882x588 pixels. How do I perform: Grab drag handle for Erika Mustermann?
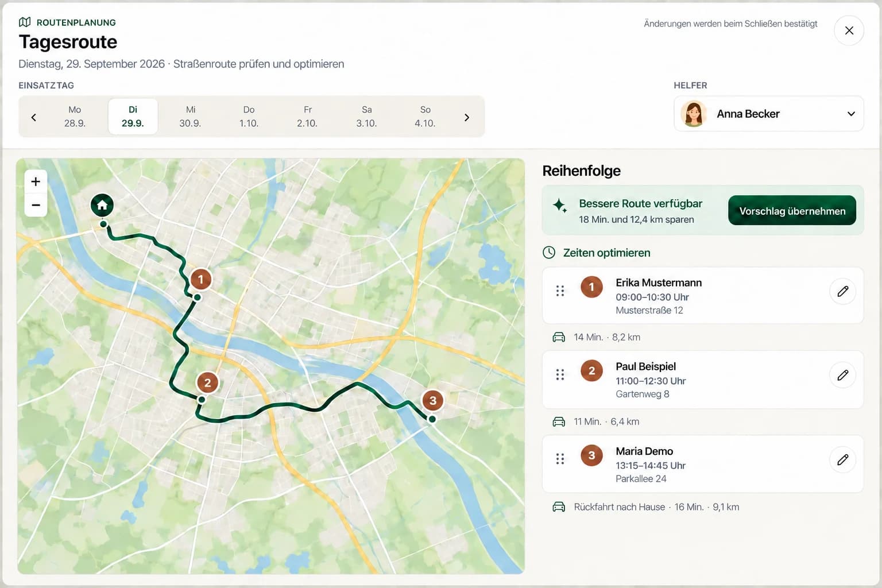click(x=560, y=291)
